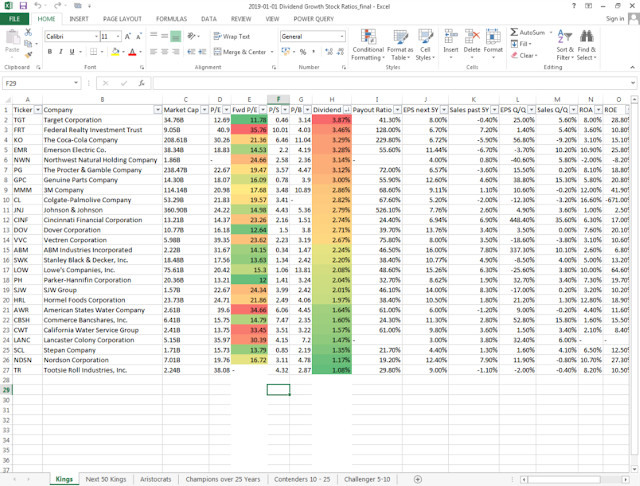Toggle Italic formatting
The height and width of the screenshot is (486, 640).
(61, 52)
